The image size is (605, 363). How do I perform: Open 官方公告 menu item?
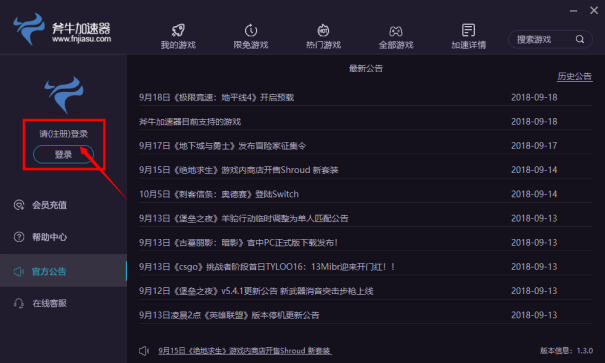(x=63, y=270)
